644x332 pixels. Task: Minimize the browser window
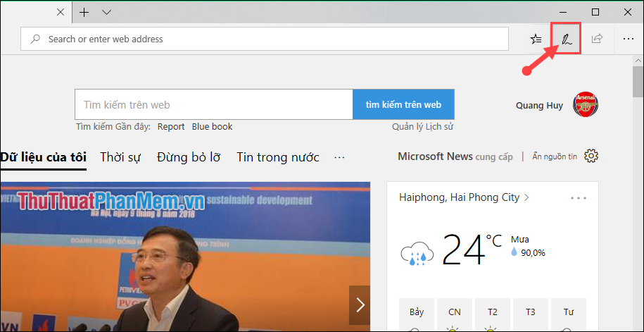click(562, 13)
